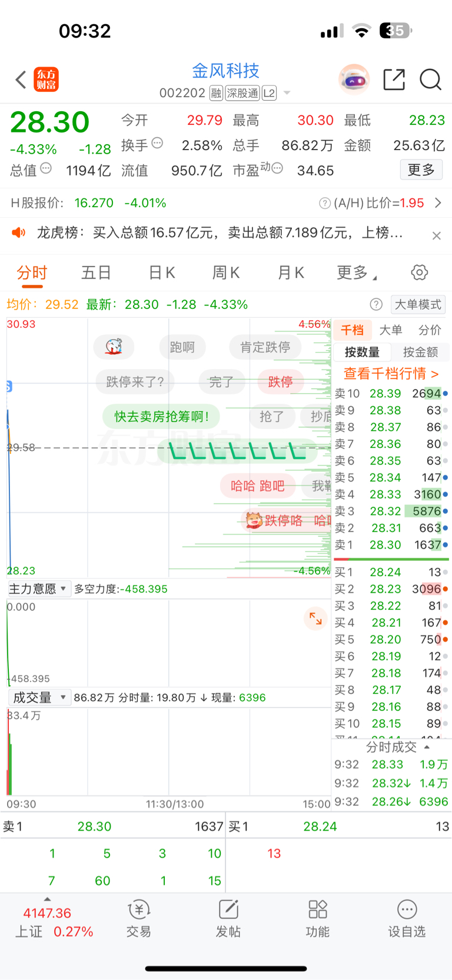452x980 pixels.
Task: Select 按金额 display mode
Action: [x=420, y=352]
